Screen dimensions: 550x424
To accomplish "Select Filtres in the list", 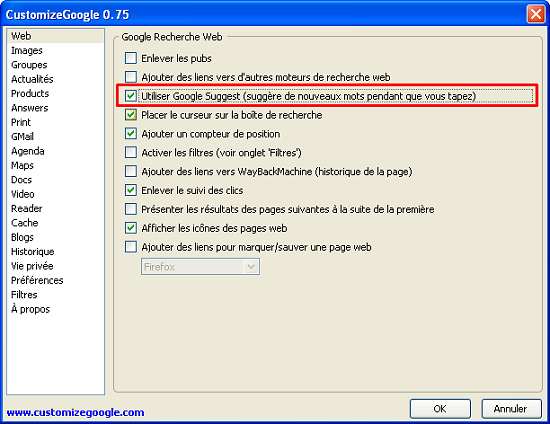I will [x=55, y=295].
